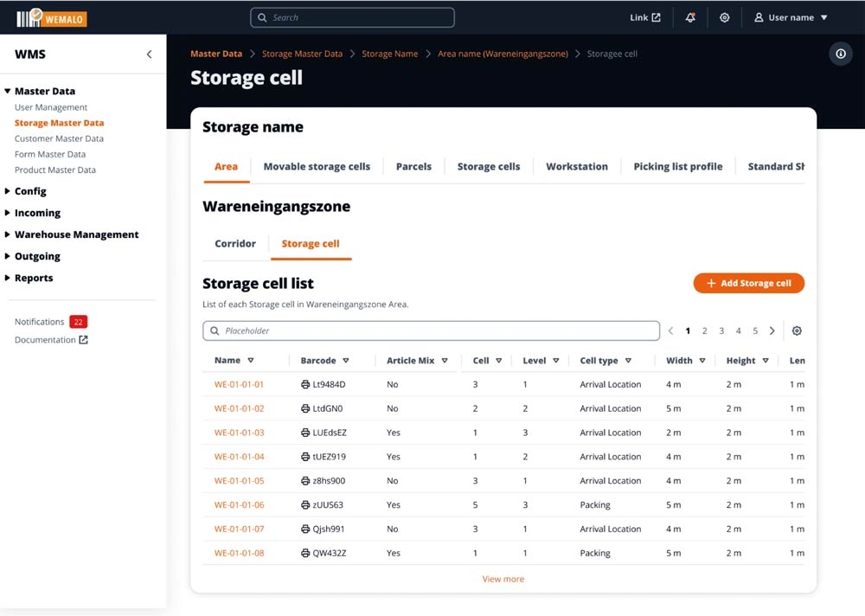This screenshot has height=616, width=865.
Task: Open the Height column filter arrow
Action: coord(766,361)
